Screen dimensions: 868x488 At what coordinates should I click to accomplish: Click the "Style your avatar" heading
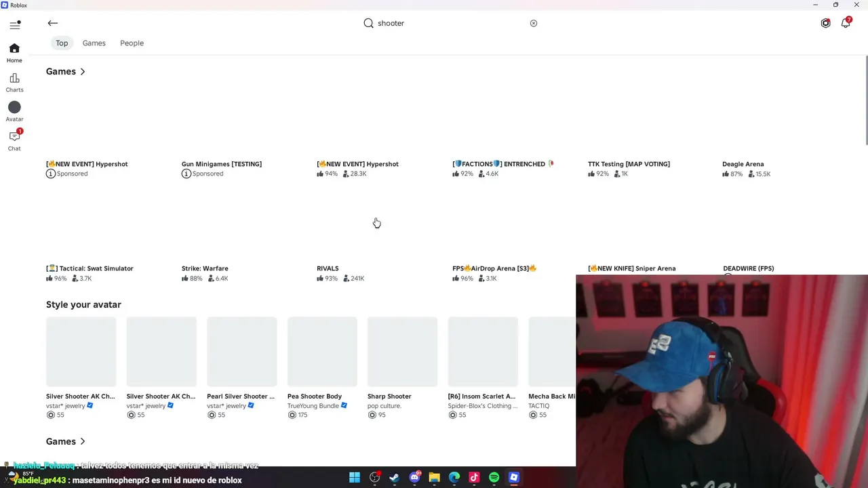[x=83, y=304]
